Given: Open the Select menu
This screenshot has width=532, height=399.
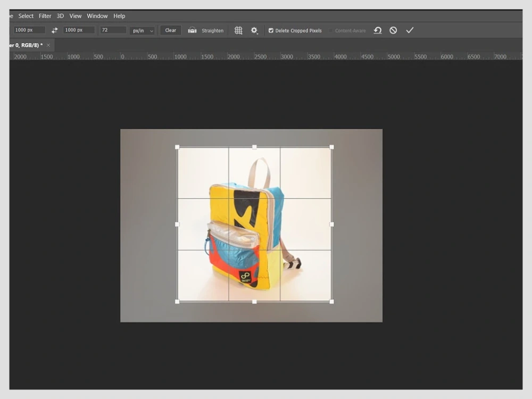Looking at the screenshot, I should click(26, 16).
